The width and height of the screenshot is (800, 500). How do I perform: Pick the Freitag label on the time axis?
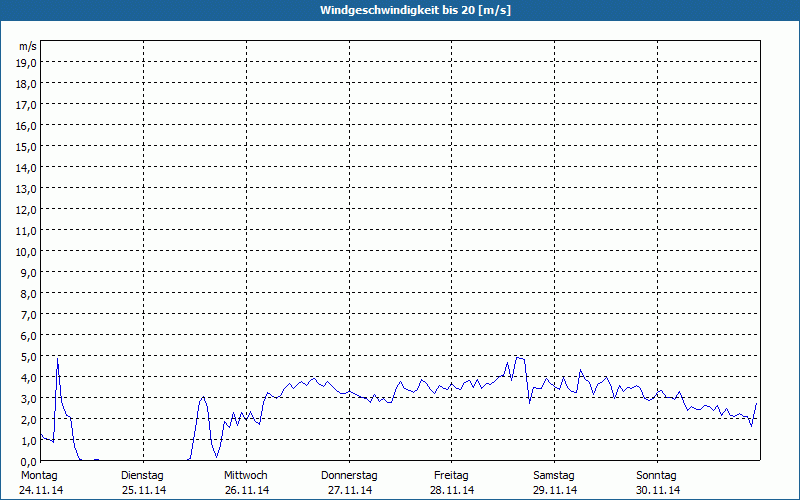452,475
